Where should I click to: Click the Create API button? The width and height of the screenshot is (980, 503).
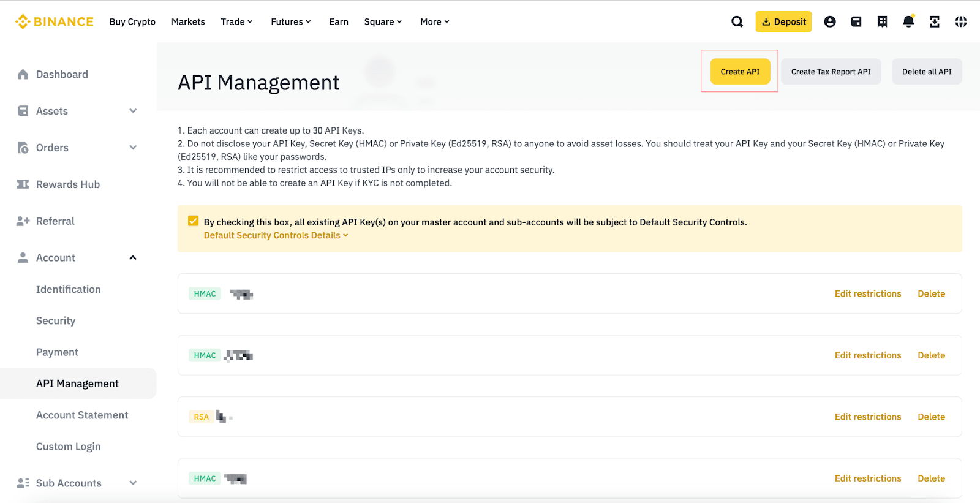point(740,72)
